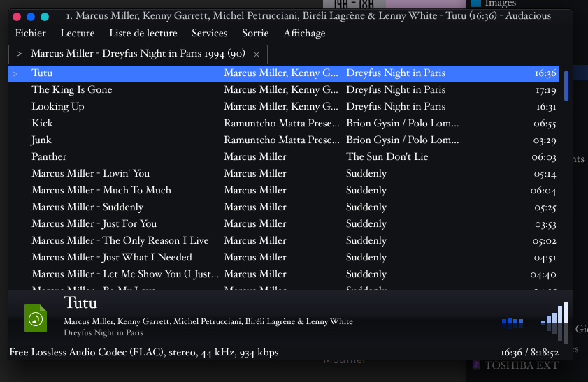Close the Dreyfus Night in Paris playlist tab
This screenshot has height=382, width=588.
[x=257, y=54]
